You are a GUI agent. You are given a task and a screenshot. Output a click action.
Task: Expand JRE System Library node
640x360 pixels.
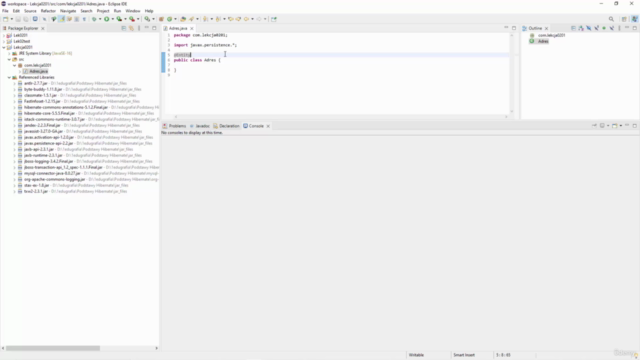(x=9, y=53)
